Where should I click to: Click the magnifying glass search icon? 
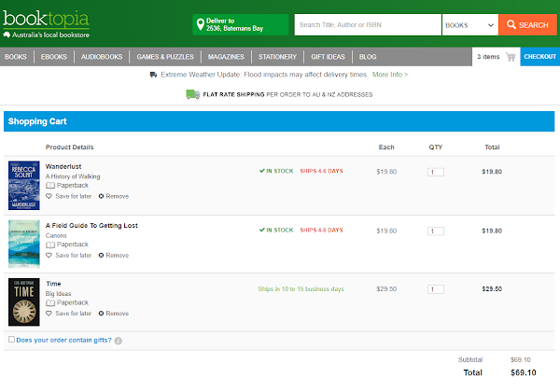click(511, 24)
